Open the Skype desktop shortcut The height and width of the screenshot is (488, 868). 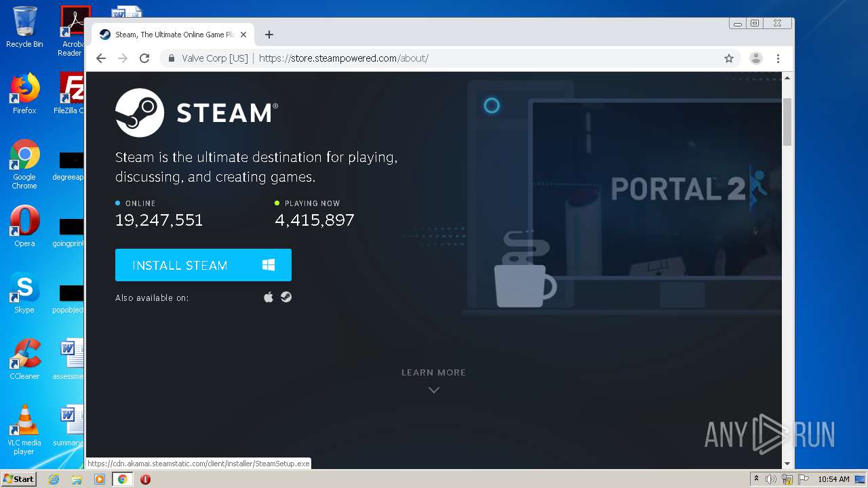point(24,293)
